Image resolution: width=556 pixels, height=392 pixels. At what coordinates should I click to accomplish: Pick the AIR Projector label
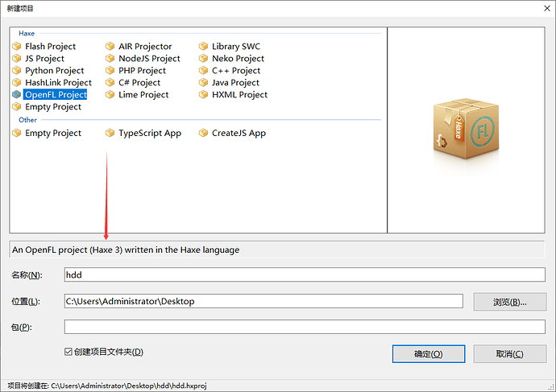pyautogui.click(x=145, y=47)
